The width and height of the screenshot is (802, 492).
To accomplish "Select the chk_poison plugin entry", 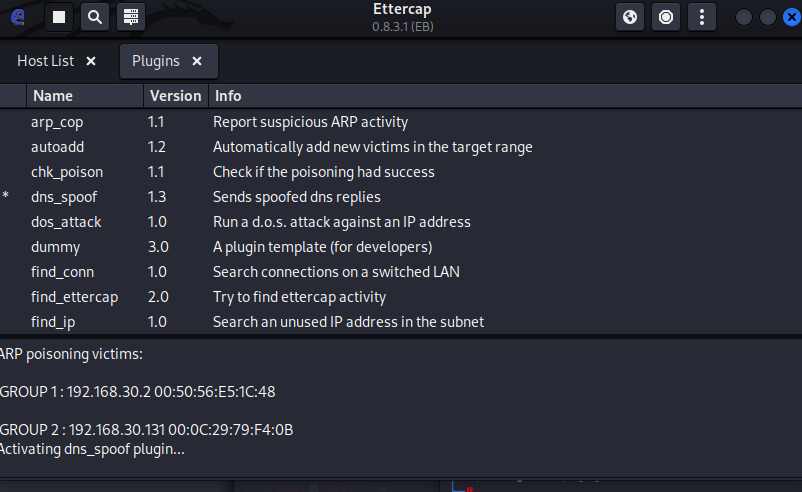I will (67, 172).
